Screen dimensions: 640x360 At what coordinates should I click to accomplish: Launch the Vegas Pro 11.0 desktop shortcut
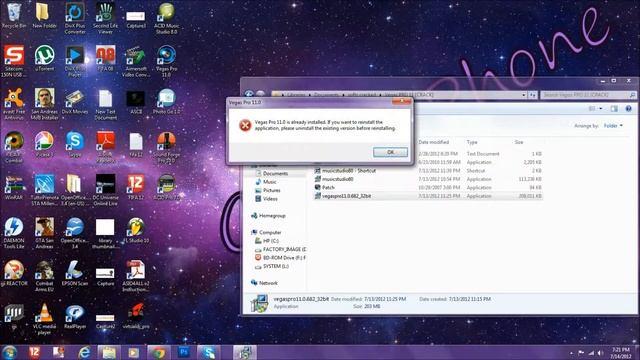166,61
